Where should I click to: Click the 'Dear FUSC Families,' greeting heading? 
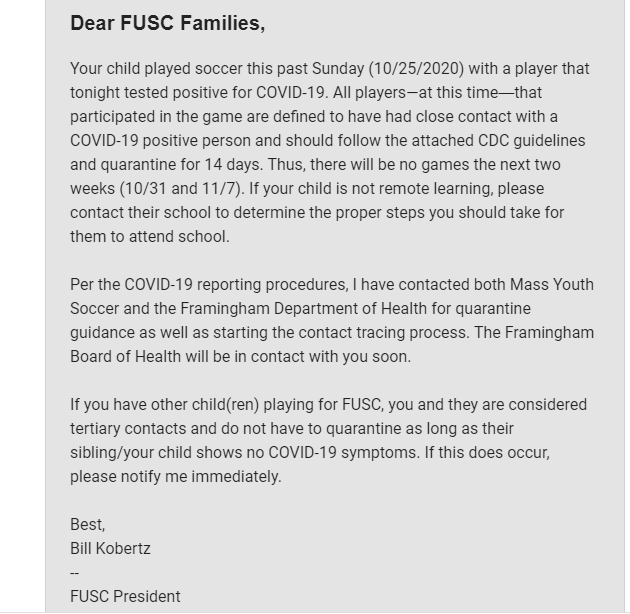click(167, 24)
